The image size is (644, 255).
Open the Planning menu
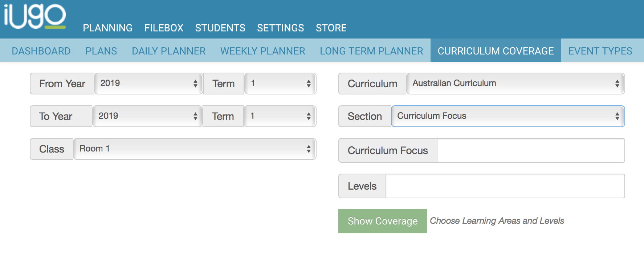(107, 28)
